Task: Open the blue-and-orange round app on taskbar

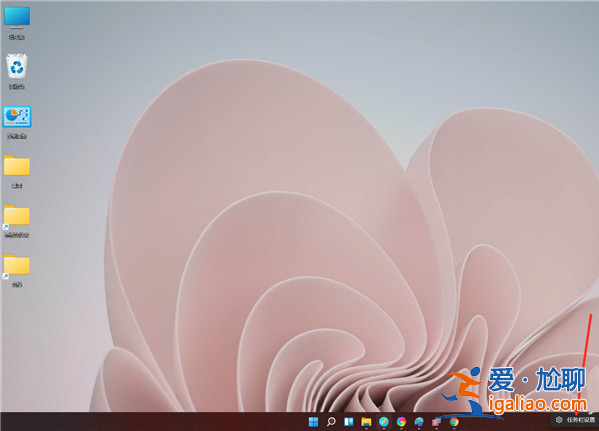Action: [x=384, y=421]
